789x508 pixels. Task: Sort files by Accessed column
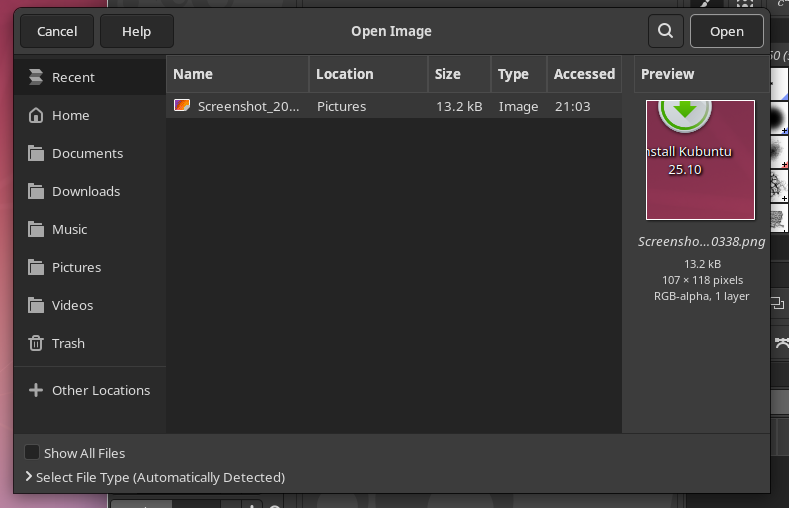[x=584, y=74]
